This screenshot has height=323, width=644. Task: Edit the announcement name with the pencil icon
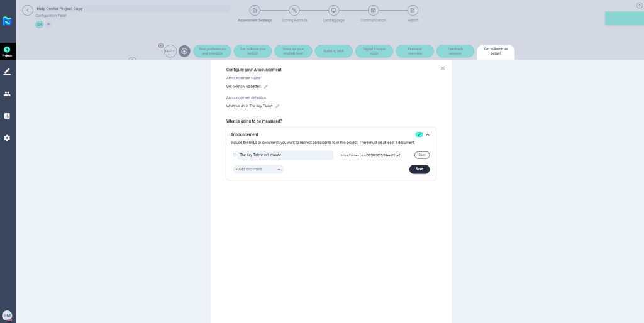[266, 86]
